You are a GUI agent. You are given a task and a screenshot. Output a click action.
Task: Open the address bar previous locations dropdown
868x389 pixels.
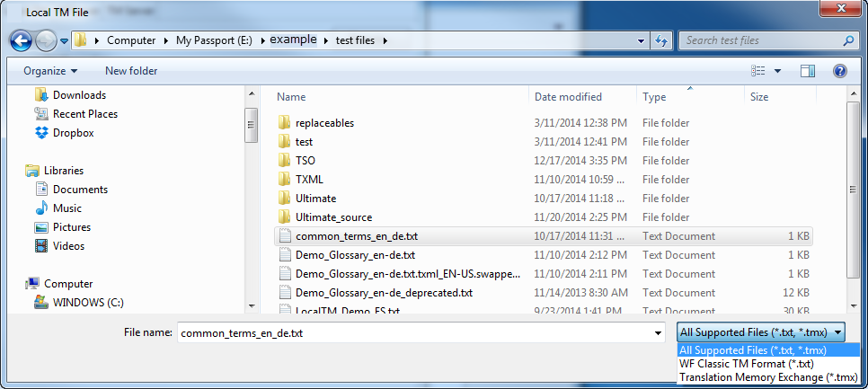coord(641,40)
